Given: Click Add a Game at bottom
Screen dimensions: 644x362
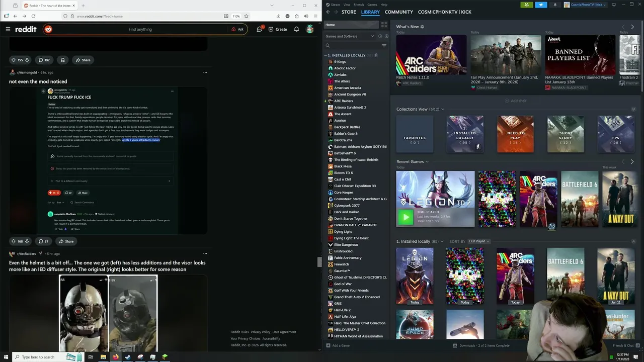Looking at the screenshot, I should click(x=338, y=345).
